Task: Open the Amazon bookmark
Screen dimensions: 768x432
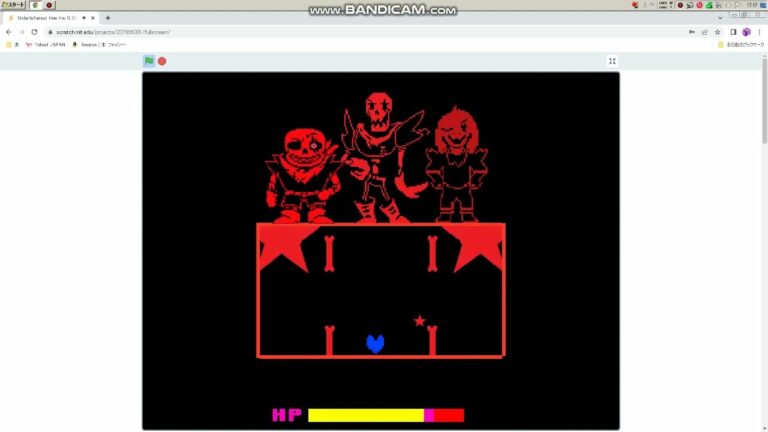Action: point(99,45)
